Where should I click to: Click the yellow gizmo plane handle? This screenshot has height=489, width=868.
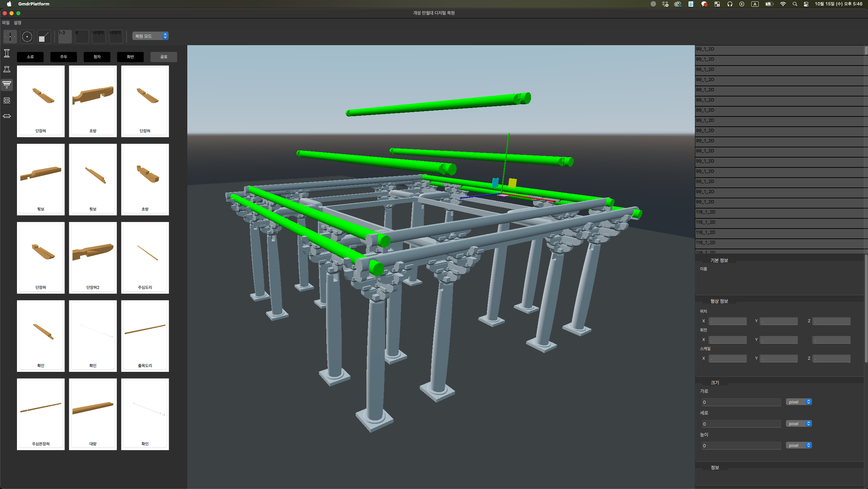click(512, 183)
